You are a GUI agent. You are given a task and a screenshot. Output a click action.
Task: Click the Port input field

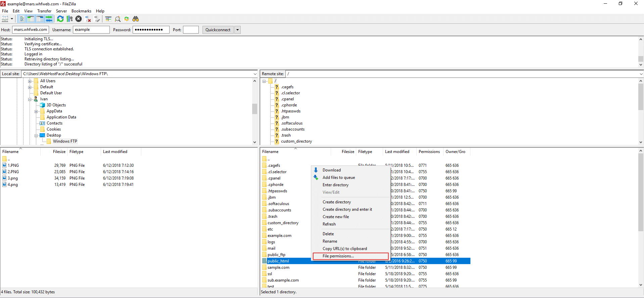[191, 30]
